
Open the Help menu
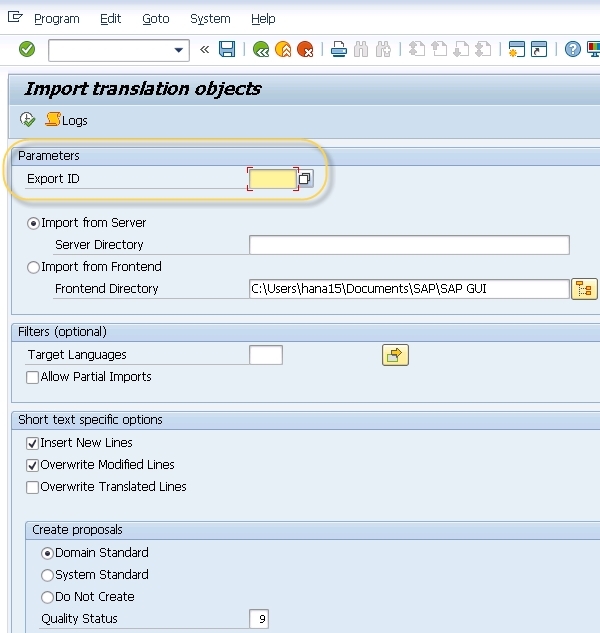pos(263,19)
